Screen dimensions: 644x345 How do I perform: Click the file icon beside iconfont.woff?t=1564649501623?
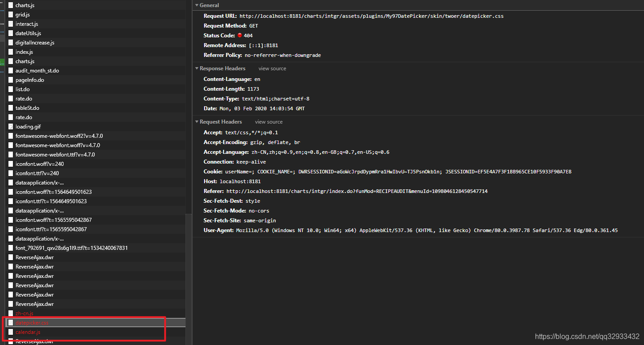tap(11, 192)
